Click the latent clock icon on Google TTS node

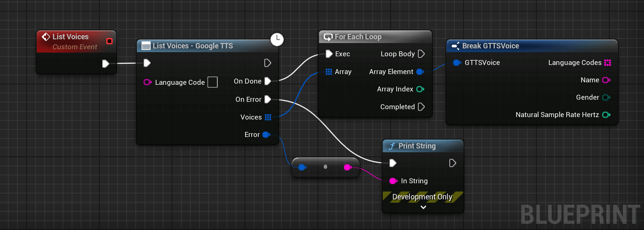(x=277, y=39)
